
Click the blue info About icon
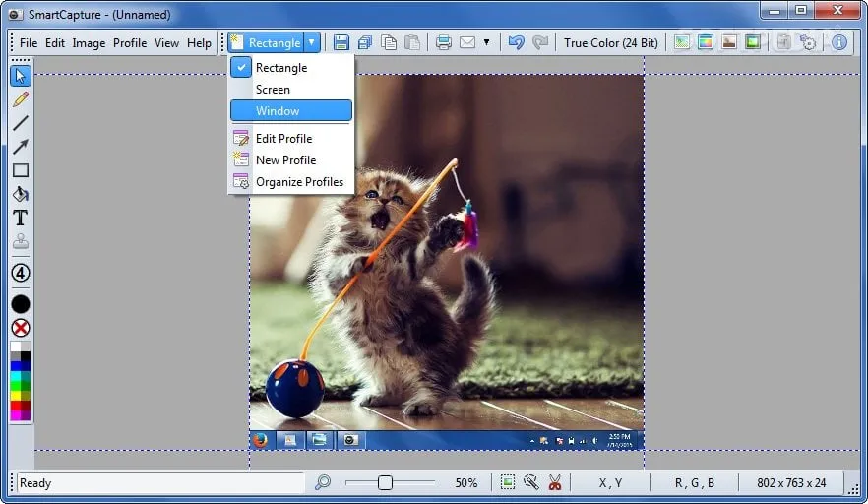click(839, 42)
